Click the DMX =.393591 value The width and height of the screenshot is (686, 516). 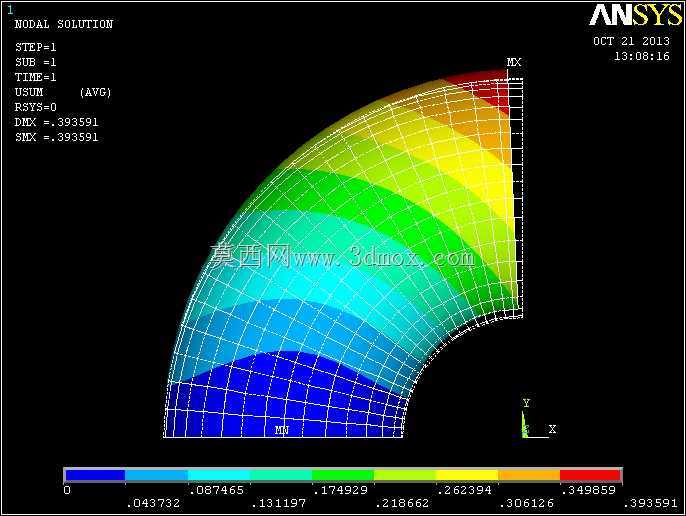[56, 122]
